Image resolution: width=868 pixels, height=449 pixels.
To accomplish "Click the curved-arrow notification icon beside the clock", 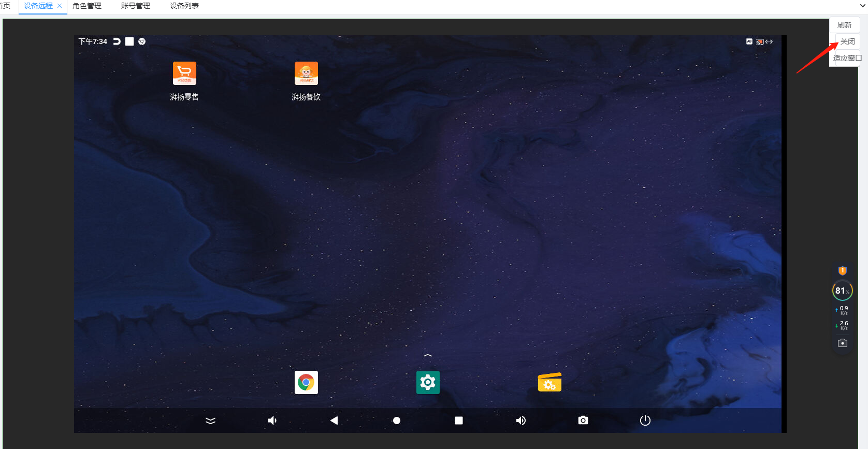I will click(x=117, y=41).
